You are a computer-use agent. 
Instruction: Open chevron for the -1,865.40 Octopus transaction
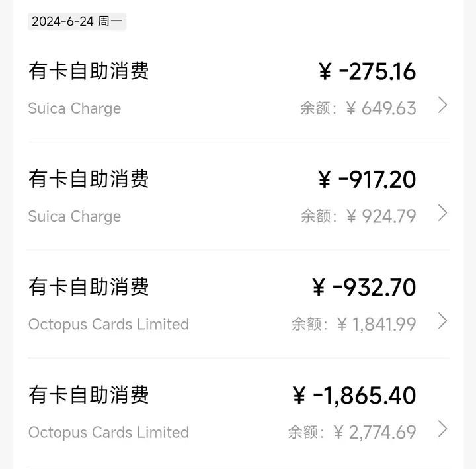[443, 429]
